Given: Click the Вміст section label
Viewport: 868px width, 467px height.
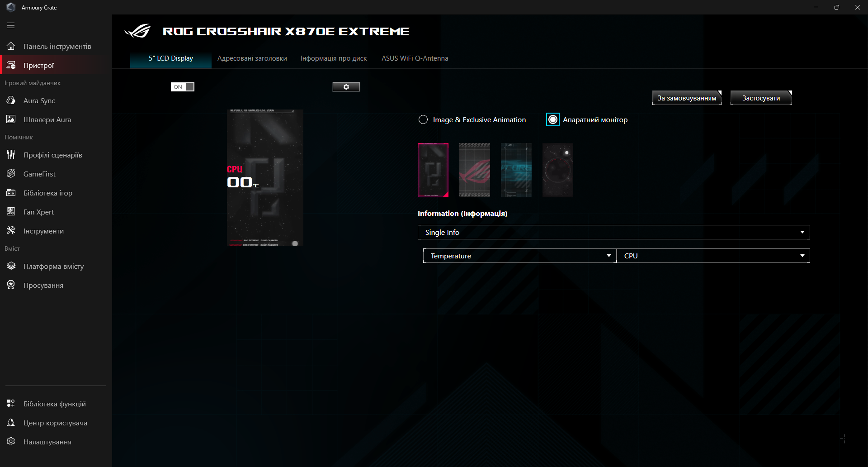Looking at the screenshot, I should 12,248.
